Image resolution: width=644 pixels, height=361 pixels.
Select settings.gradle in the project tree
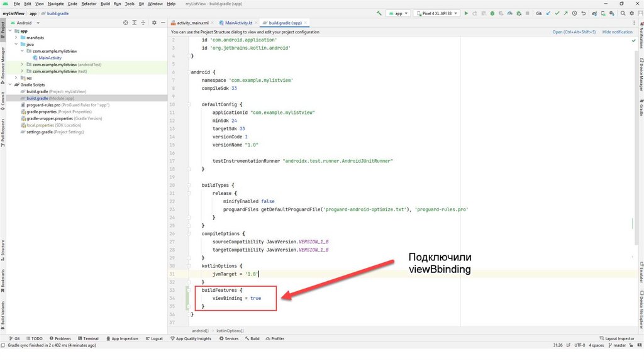click(39, 132)
